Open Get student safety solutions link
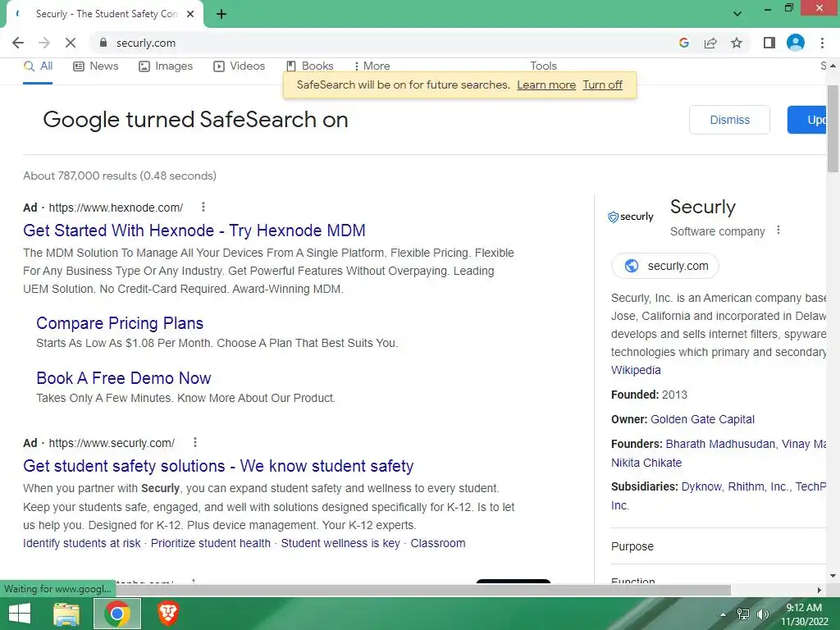 coord(218,466)
